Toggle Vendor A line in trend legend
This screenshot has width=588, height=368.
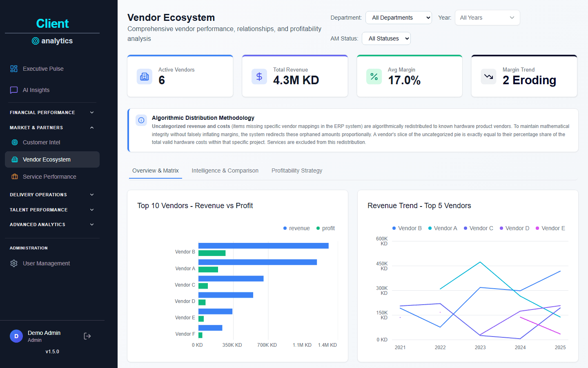click(443, 228)
